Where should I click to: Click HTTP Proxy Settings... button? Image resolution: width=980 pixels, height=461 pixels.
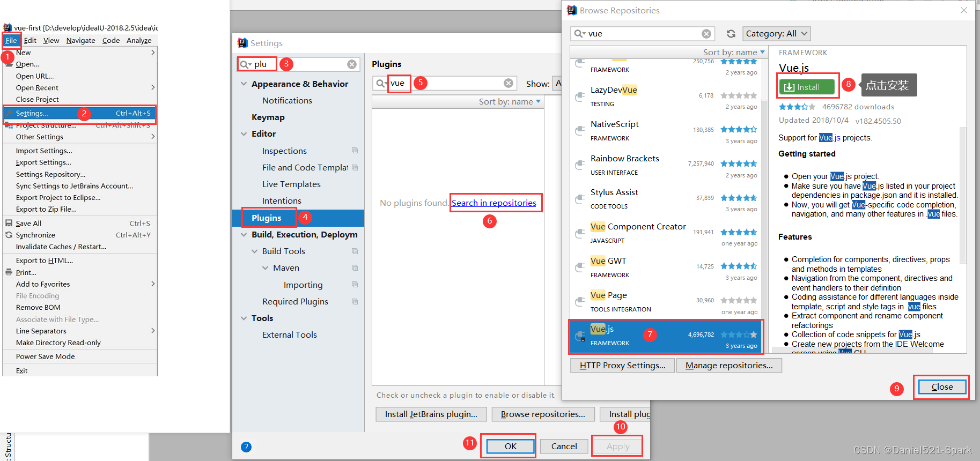click(x=622, y=366)
